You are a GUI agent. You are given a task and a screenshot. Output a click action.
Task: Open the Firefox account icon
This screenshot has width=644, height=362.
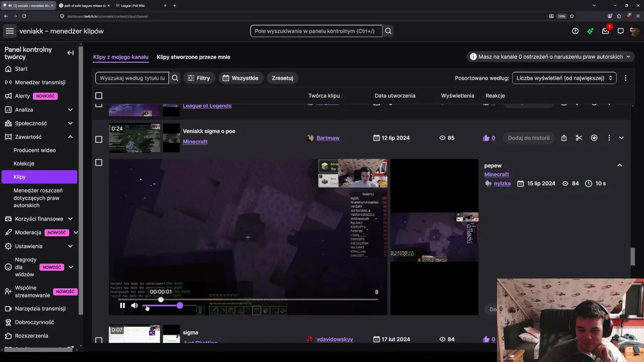610,16
